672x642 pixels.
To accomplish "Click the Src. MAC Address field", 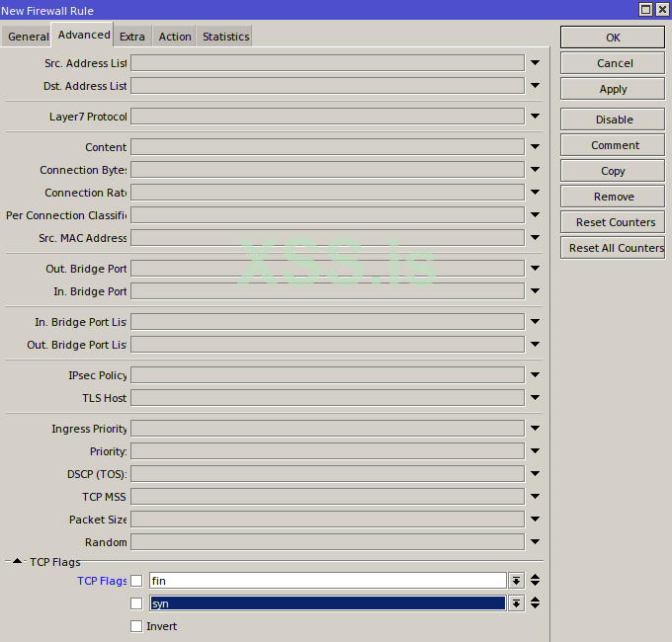I will pos(327,238).
